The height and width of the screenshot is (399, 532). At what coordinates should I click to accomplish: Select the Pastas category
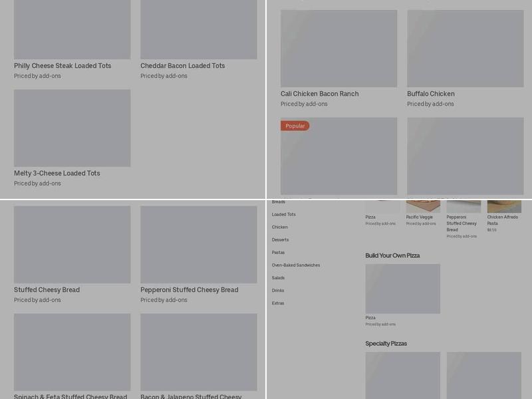[x=278, y=253]
